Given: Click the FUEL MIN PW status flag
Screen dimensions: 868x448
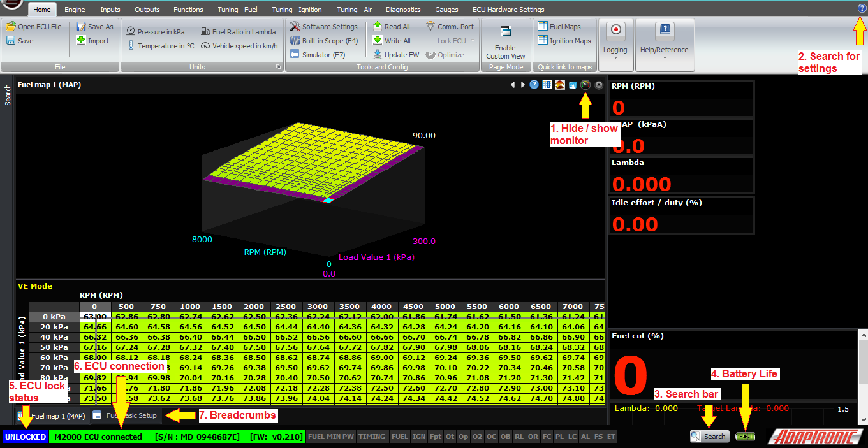Looking at the screenshot, I should click(331, 437).
